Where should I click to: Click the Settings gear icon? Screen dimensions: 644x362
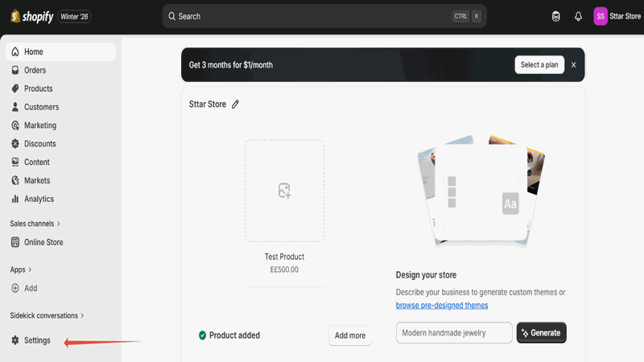pos(15,340)
